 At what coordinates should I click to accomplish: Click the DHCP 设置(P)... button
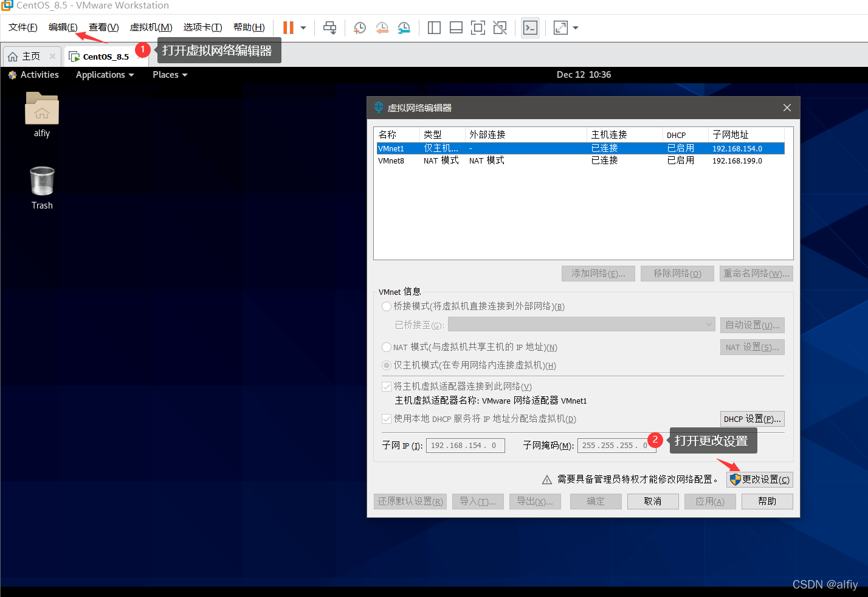pos(753,419)
